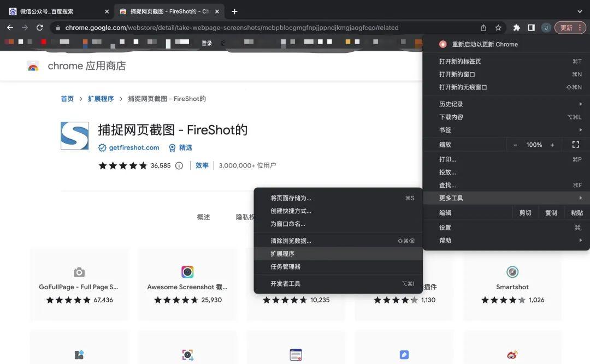
Task: Click 剪切 in the edit row
Action: [526, 212]
